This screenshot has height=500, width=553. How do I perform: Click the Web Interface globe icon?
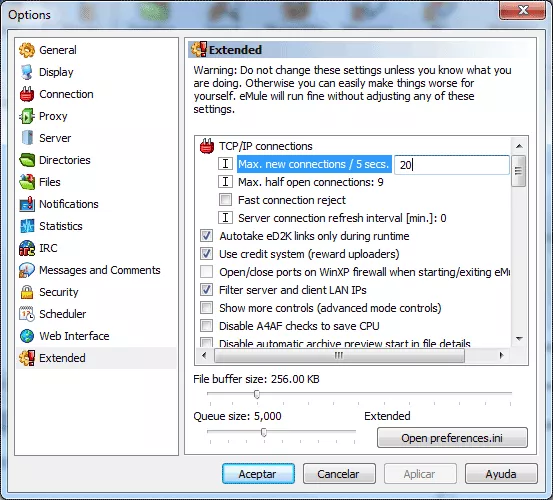(27, 336)
